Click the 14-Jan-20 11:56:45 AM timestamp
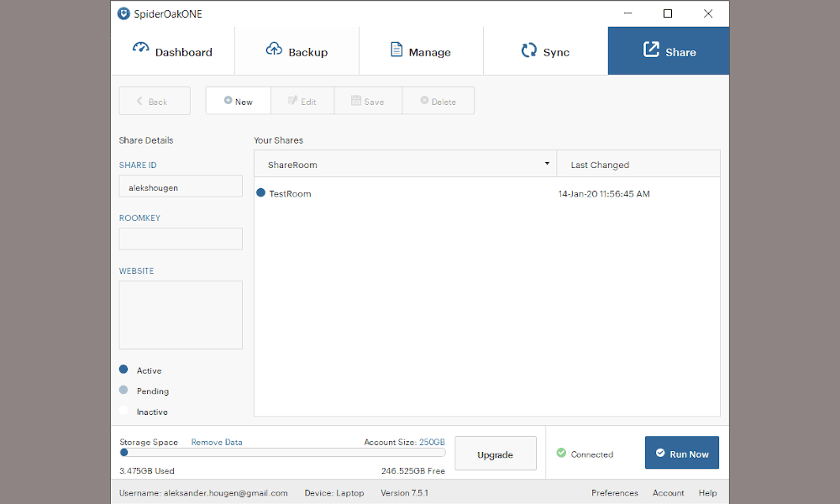Screen dimensions: 840x504 (604, 194)
